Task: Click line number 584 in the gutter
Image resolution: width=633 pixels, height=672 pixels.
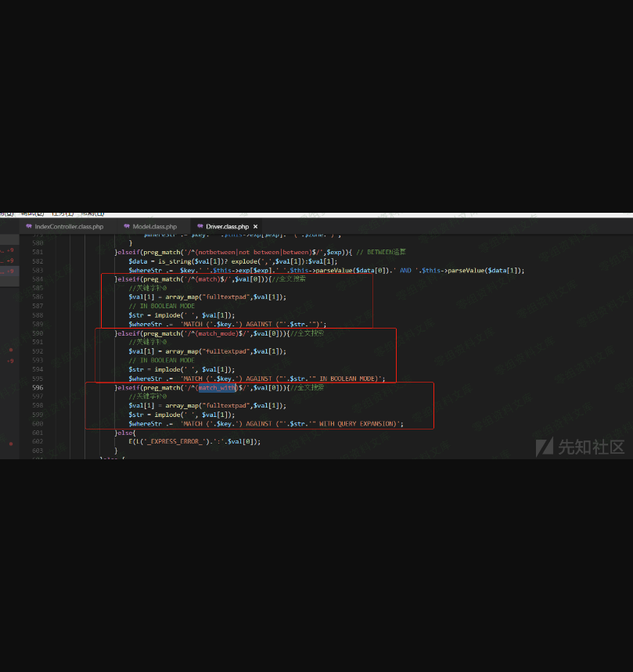Action: pyautogui.click(x=38, y=279)
